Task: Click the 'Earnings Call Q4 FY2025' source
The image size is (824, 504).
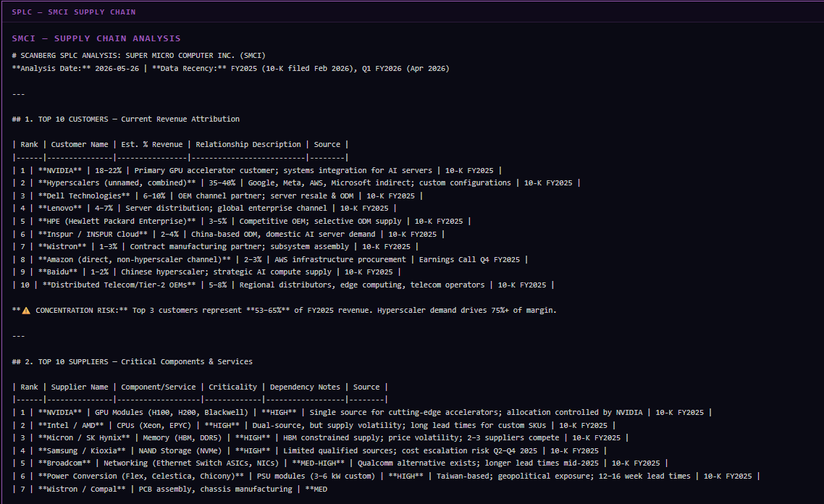Action: (469, 260)
